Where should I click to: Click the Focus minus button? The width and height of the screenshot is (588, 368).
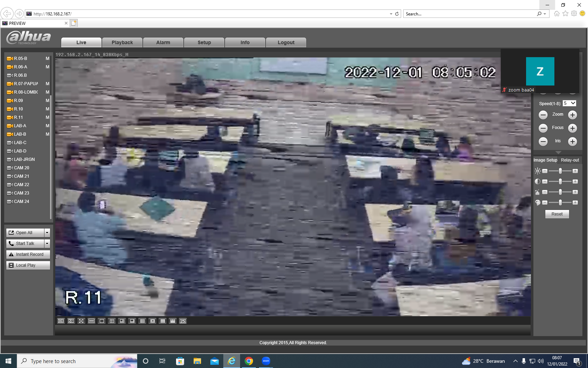tap(543, 128)
